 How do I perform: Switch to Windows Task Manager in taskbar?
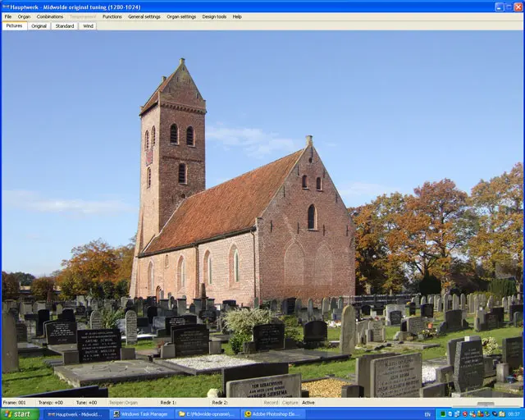click(141, 414)
